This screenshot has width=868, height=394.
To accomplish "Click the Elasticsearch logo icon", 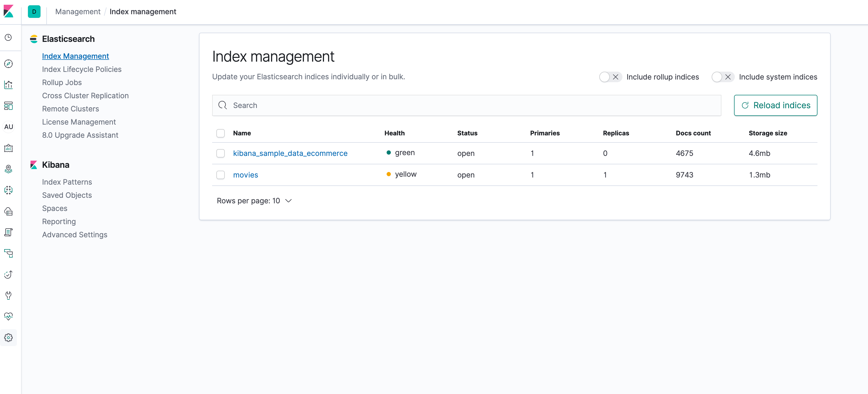I will 34,39.
